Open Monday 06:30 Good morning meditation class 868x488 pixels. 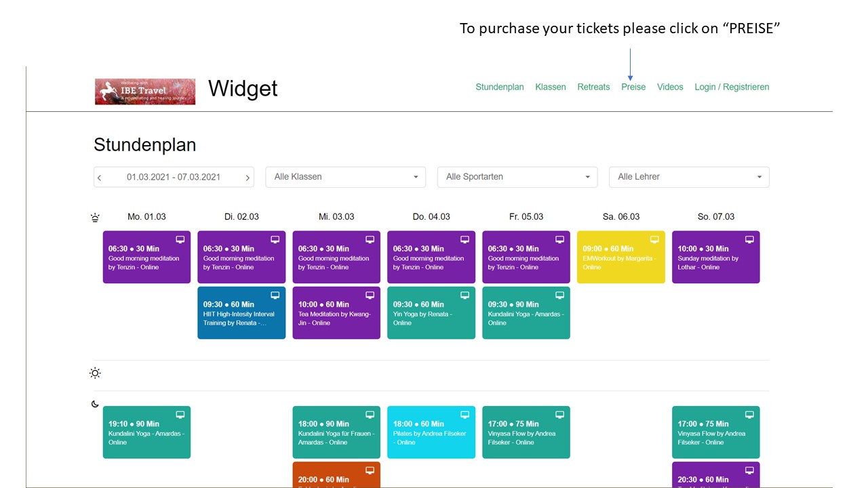click(146, 257)
